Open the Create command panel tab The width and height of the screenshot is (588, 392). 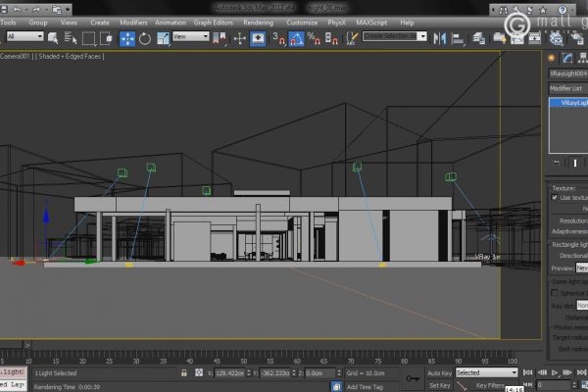click(x=551, y=58)
